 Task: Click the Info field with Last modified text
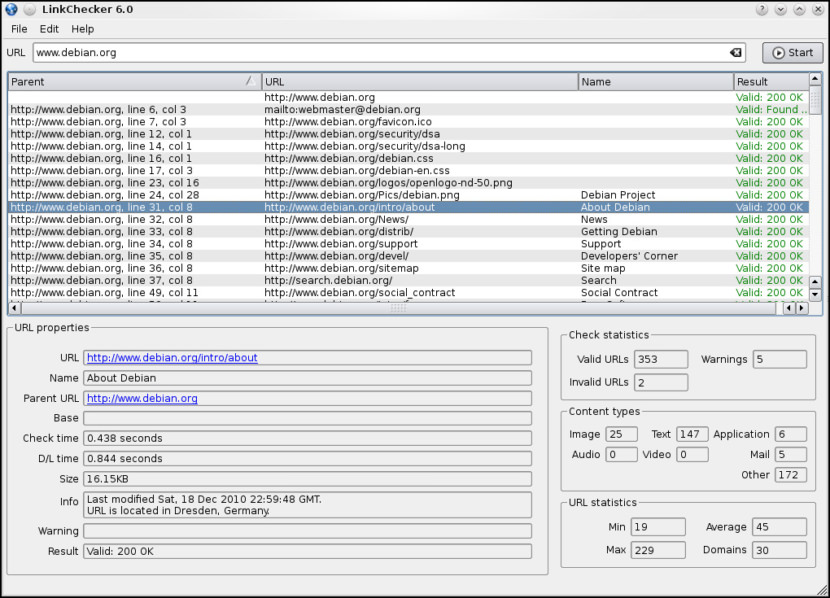pyautogui.click(x=307, y=505)
